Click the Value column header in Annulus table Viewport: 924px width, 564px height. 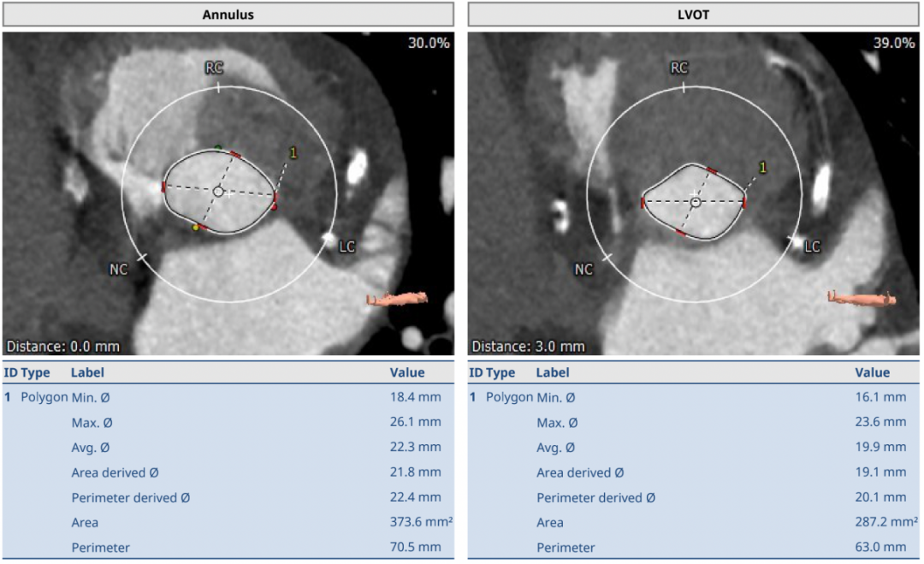click(407, 372)
